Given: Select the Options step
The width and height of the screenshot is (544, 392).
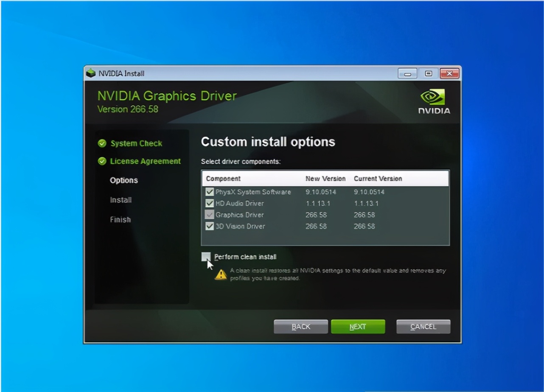Looking at the screenshot, I should [124, 180].
